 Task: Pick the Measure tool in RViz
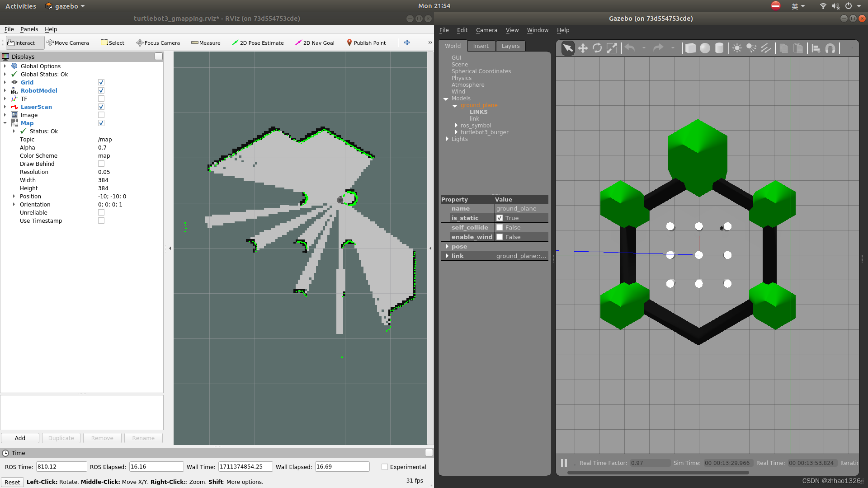pyautogui.click(x=206, y=43)
